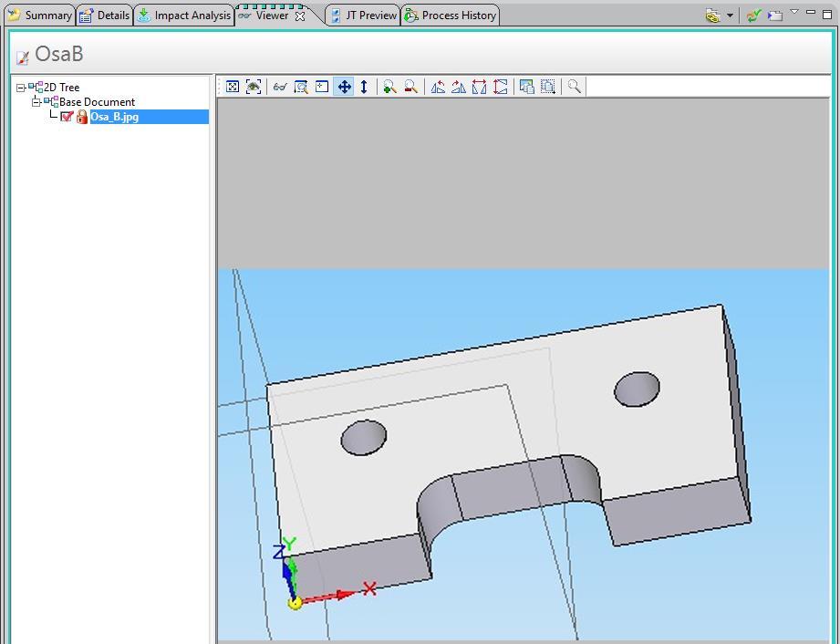This screenshot has width=840, height=644.
Task: Select the Zoom Area tool
Action: click(301, 87)
